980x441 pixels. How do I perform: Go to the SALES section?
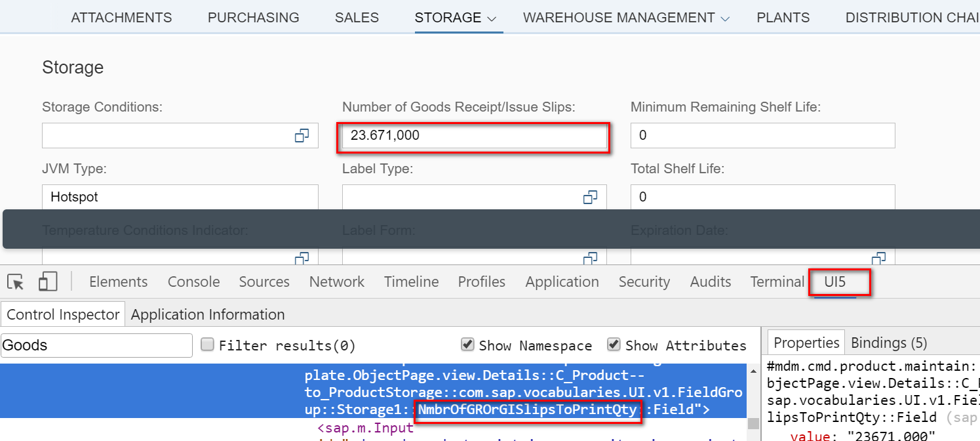(357, 18)
